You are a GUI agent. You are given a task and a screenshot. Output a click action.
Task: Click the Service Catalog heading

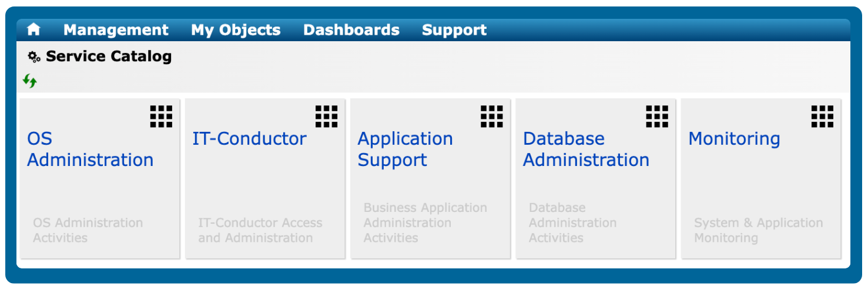pos(109,57)
